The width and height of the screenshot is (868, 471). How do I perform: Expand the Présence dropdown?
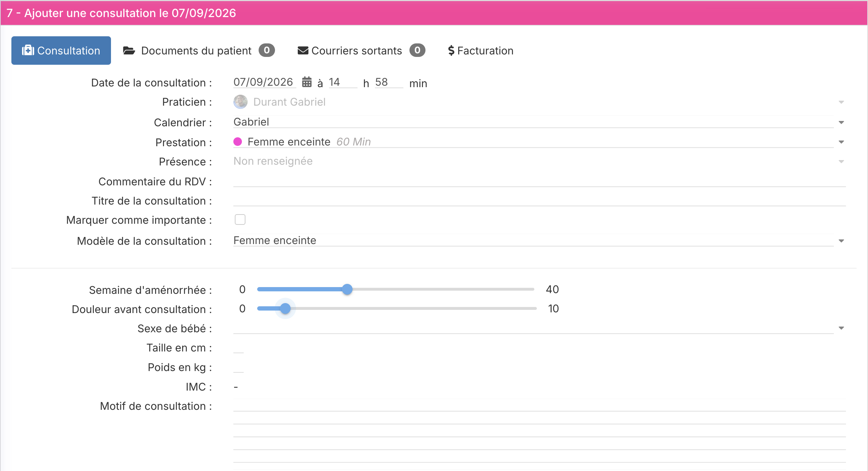tap(841, 162)
